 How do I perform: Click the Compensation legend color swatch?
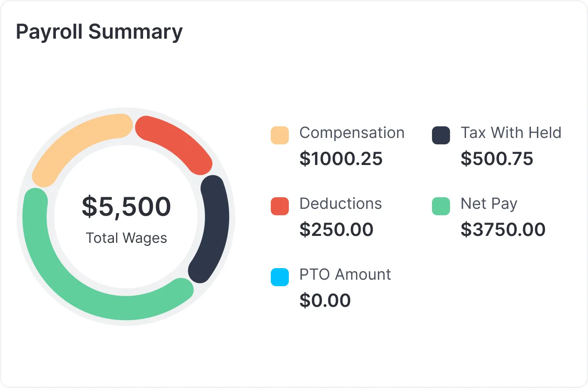click(279, 135)
